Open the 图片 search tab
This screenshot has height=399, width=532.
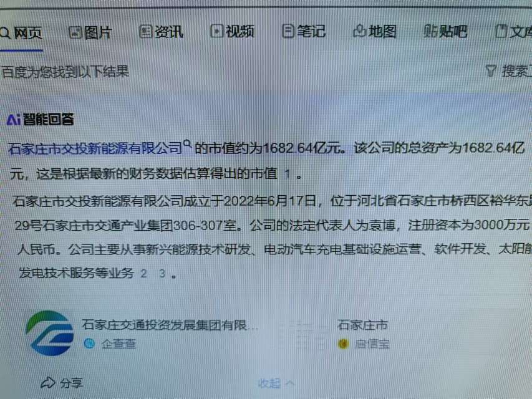tap(90, 32)
